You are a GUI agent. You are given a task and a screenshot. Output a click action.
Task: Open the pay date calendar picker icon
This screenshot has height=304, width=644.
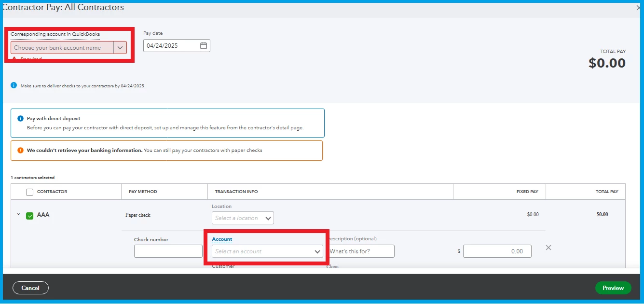click(x=204, y=46)
